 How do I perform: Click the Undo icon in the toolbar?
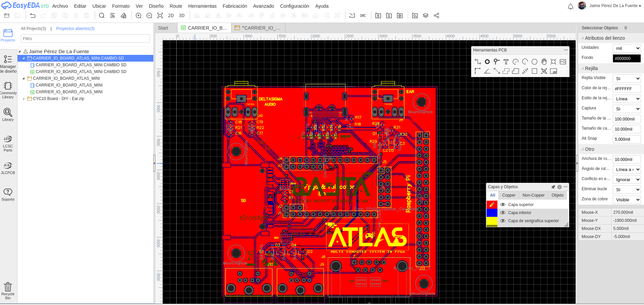[33, 15]
